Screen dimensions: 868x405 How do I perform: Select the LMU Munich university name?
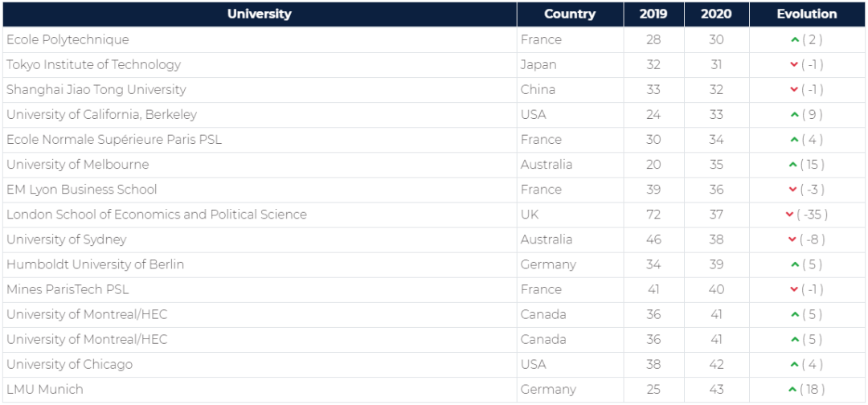(x=44, y=389)
